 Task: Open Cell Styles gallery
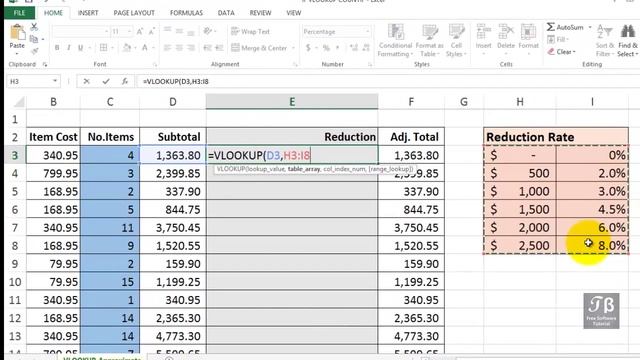[x=456, y=41]
